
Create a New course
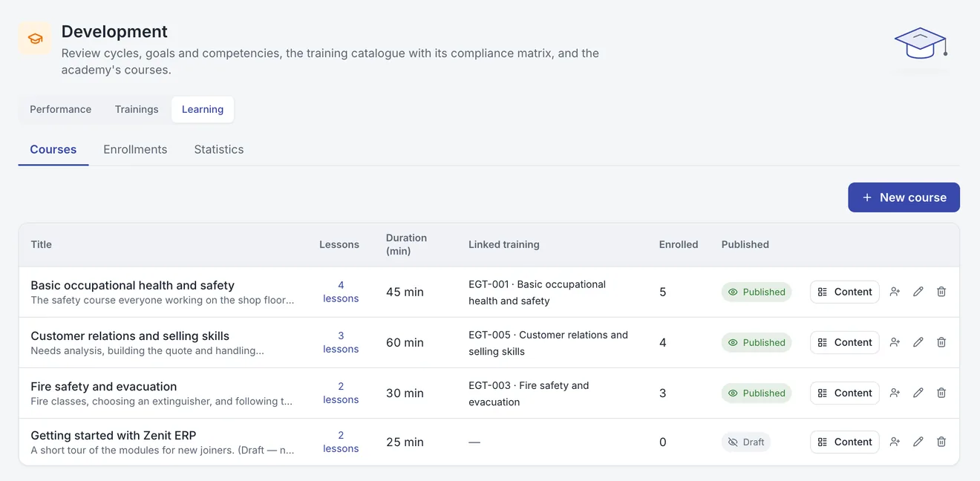pyautogui.click(x=904, y=197)
